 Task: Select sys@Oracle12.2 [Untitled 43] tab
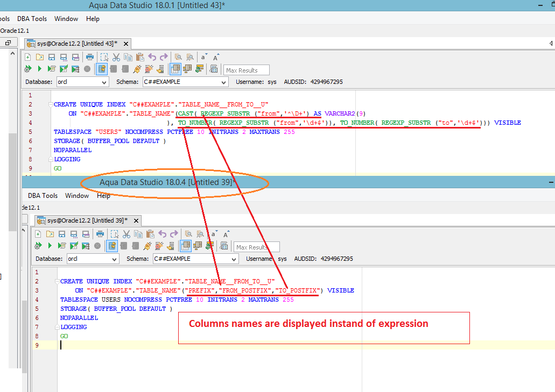[78, 44]
